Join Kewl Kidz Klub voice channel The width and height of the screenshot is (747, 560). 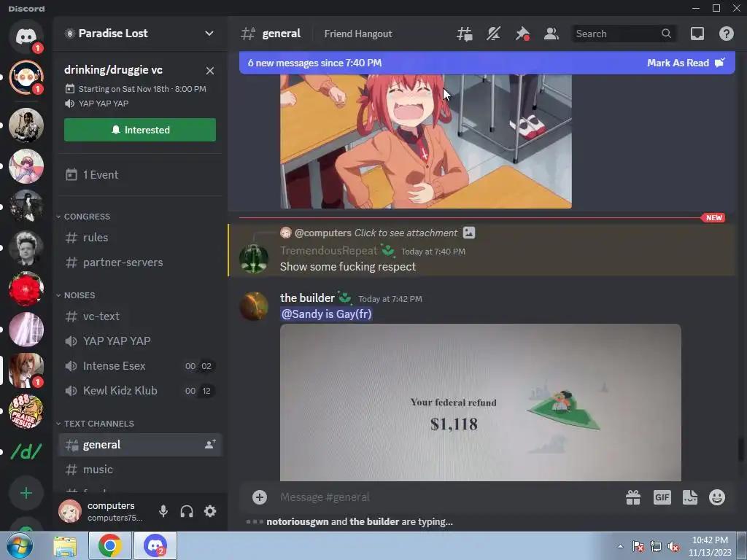click(x=140, y=391)
